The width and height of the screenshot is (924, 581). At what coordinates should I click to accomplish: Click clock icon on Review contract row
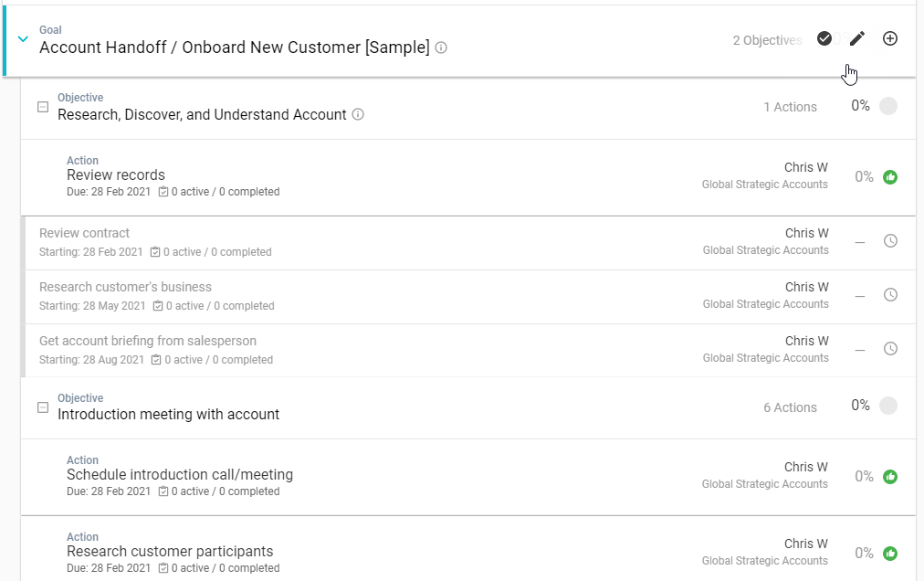(891, 241)
